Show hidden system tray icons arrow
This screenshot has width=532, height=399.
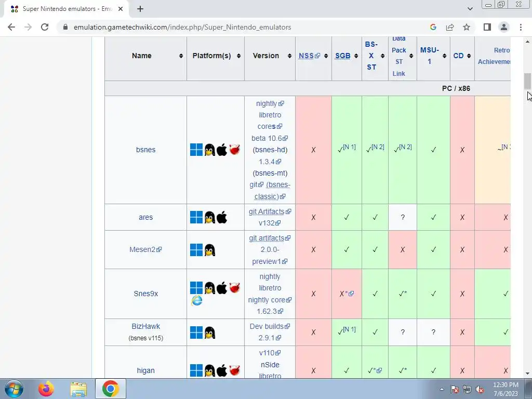coord(442,389)
